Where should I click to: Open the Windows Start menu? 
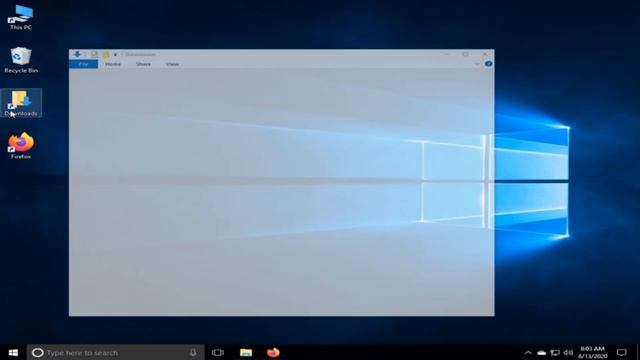pos(13,352)
